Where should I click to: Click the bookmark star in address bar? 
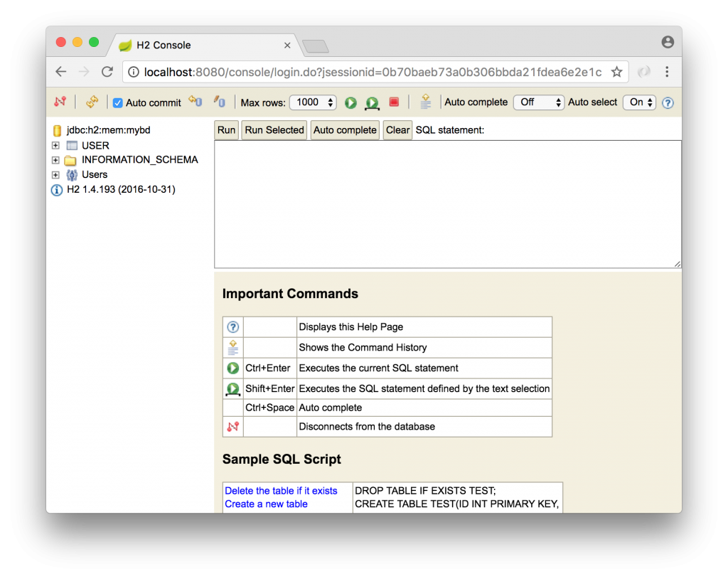pos(616,72)
